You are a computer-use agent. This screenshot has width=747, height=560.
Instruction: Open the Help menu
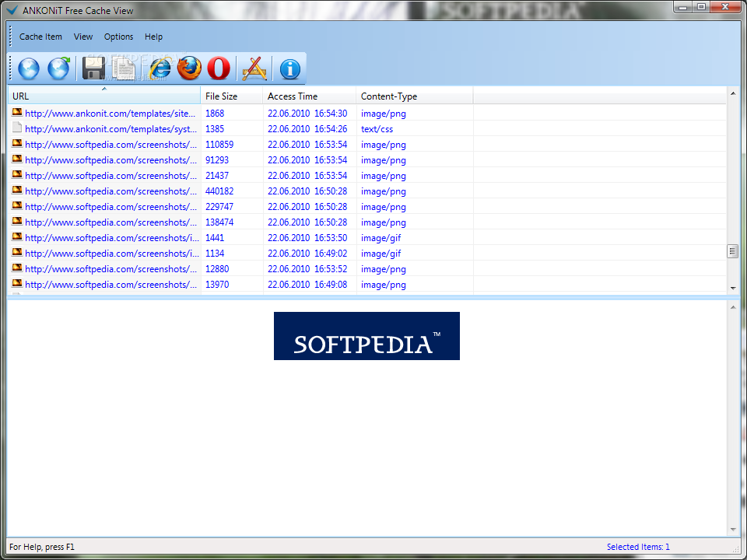(x=153, y=37)
